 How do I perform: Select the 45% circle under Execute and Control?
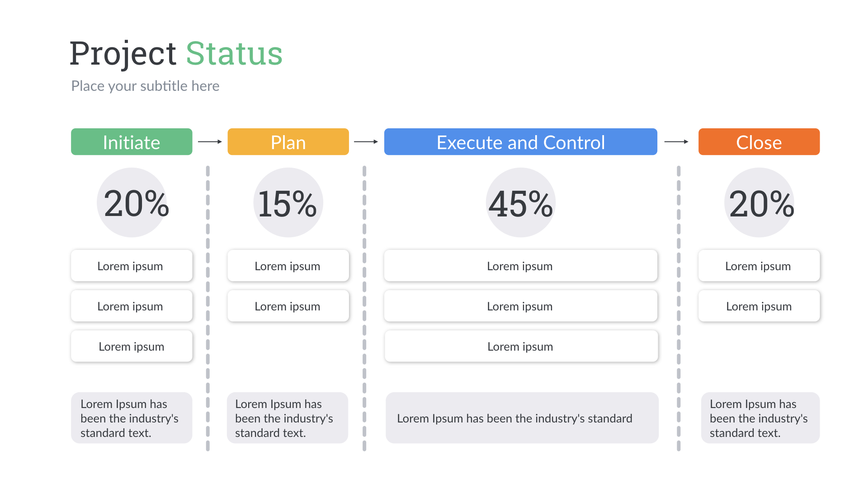click(520, 202)
